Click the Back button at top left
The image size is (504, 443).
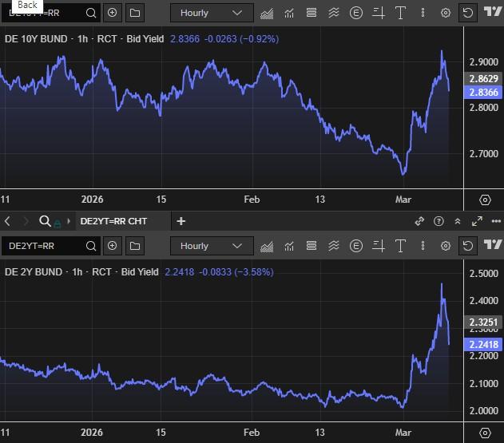(x=27, y=5)
